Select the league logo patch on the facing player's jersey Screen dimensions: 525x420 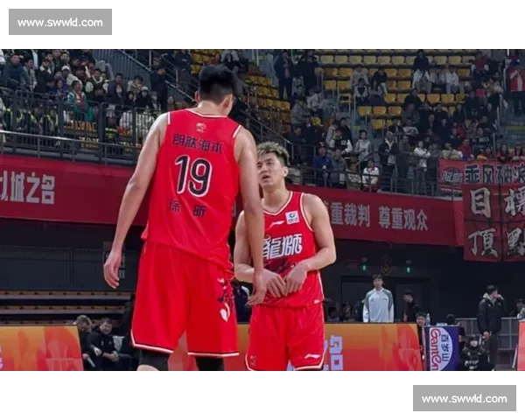tap(291, 217)
